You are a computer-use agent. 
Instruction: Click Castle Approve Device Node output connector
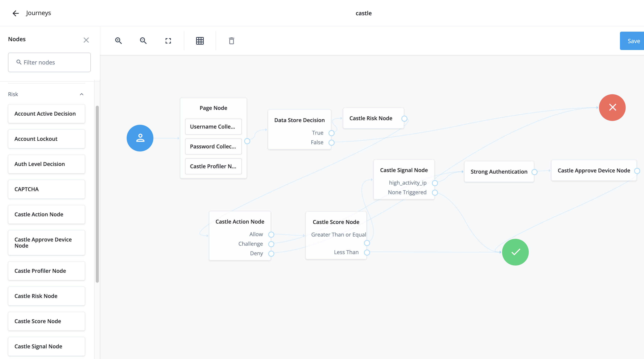click(637, 171)
